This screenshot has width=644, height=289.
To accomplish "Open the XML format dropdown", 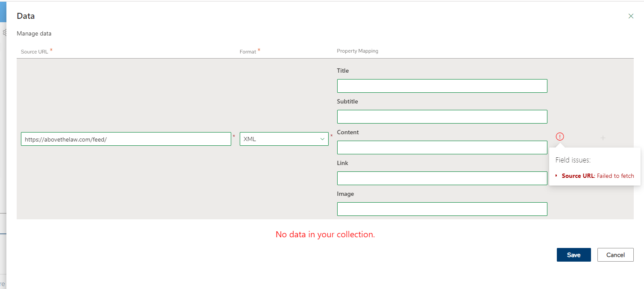I will 284,139.
